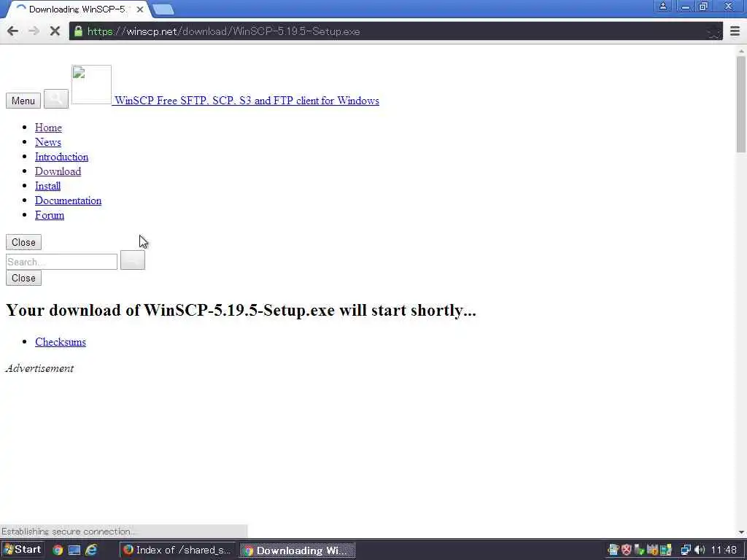Click the scrollbar down arrow
The height and width of the screenshot is (560, 747).
point(741,532)
